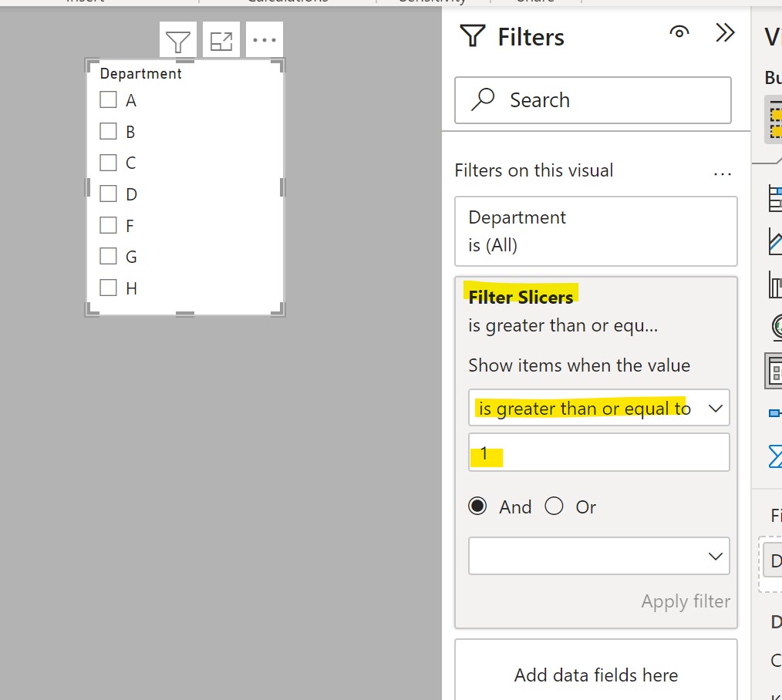
Task: Click the Department slicer header title
Action: pyautogui.click(x=140, y=74)
